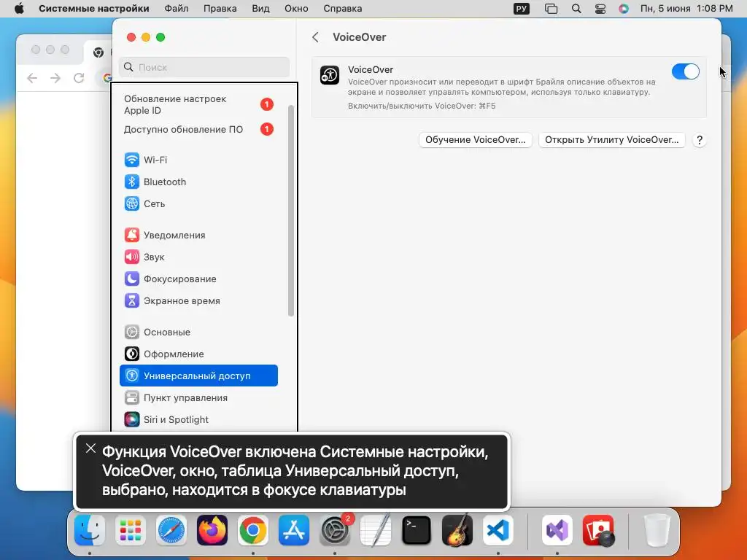747x560 pixels.
Task: Open the Системные настройки menu
Action: 94,9
